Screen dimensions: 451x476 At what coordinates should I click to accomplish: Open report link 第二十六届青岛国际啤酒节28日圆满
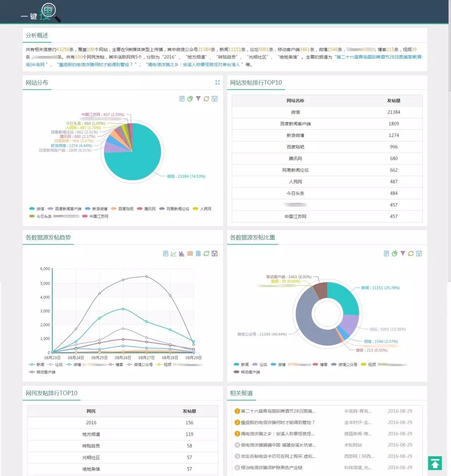pos(278,411)
